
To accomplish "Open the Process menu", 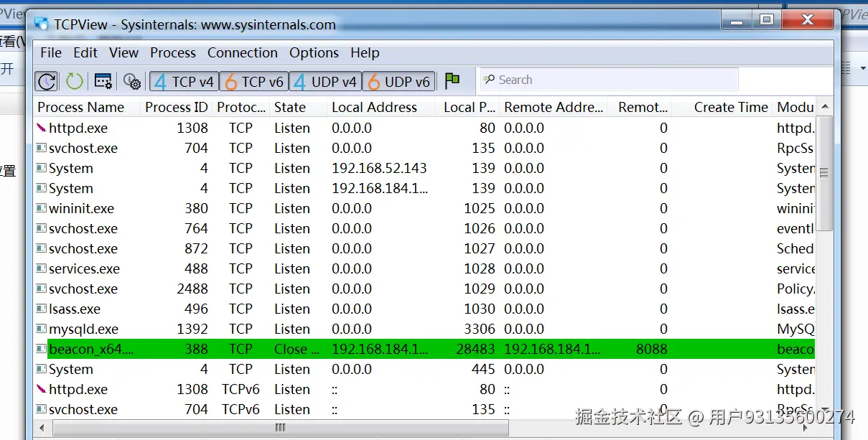I will pyautogui.click(x=172, y=52).
